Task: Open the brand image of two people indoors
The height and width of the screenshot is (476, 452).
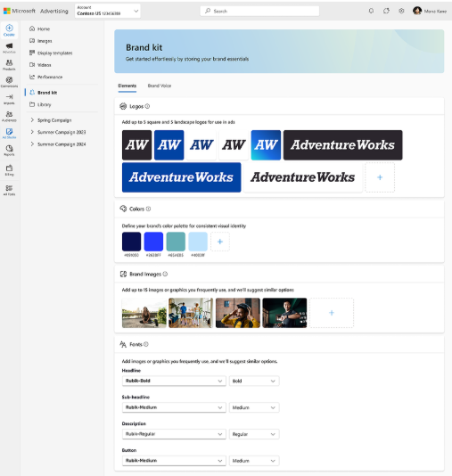Action: [x=191, y=313]
